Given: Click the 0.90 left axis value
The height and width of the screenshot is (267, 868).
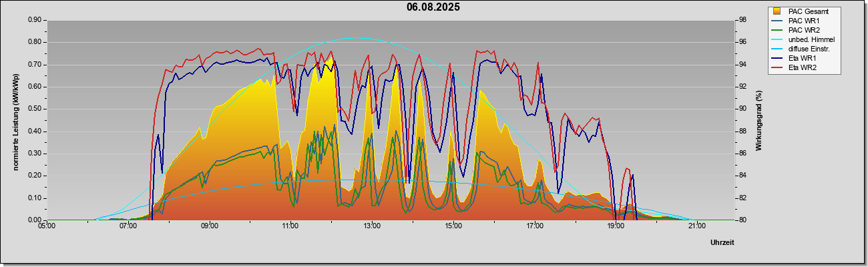Looking at the screenshot, I should click(35, 20).
